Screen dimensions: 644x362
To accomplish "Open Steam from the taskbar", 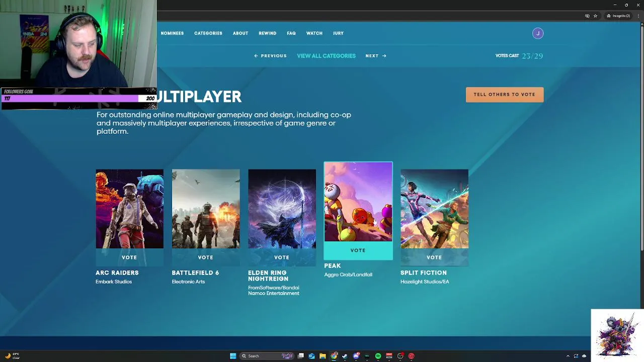I will pyautogui.click(x=345, y=356).
